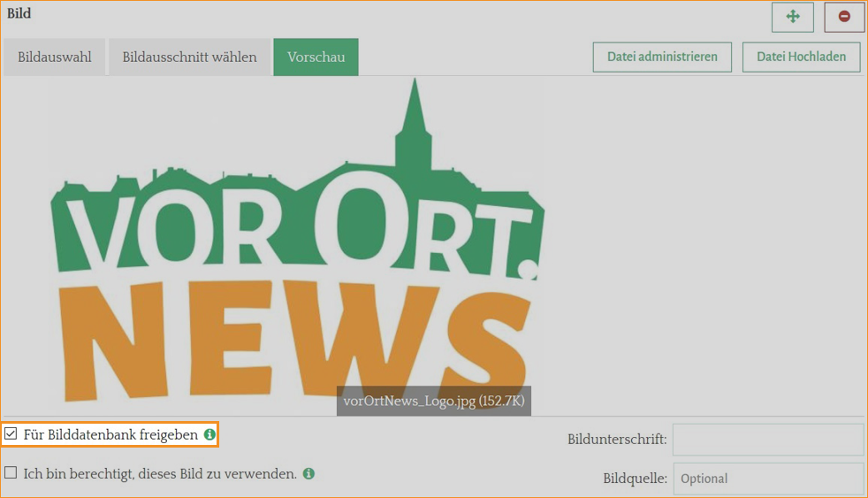Click the 'Datei Hochladen' button
The image size is (868, 498).
[801, 57]
